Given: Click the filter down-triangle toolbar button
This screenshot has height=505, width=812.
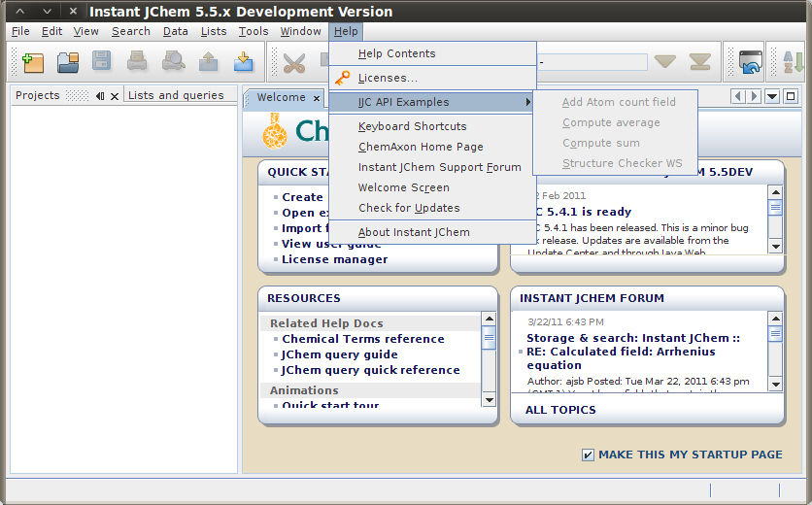Looking at the screenshot, I should [x=664, y=62].
